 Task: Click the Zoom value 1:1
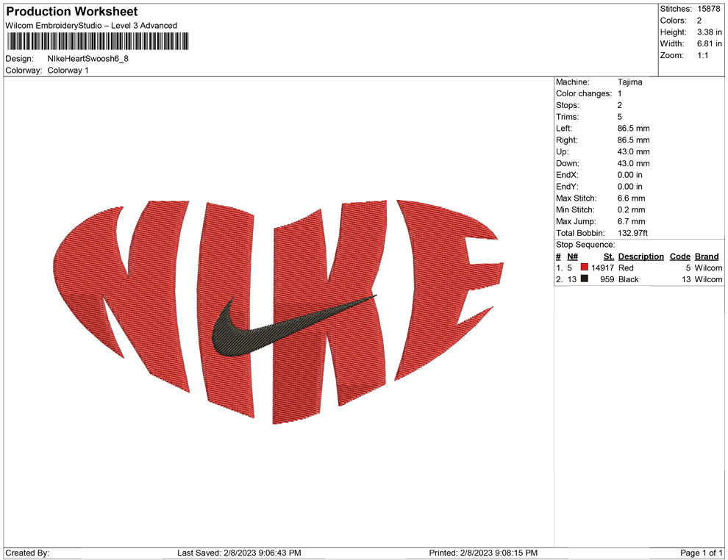[702, 55]
